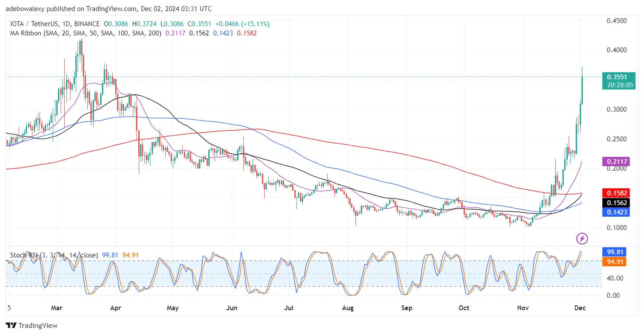Click the purple lightning bolt icon
Viewport: 644px width, 335px height.
click(582, 239)
